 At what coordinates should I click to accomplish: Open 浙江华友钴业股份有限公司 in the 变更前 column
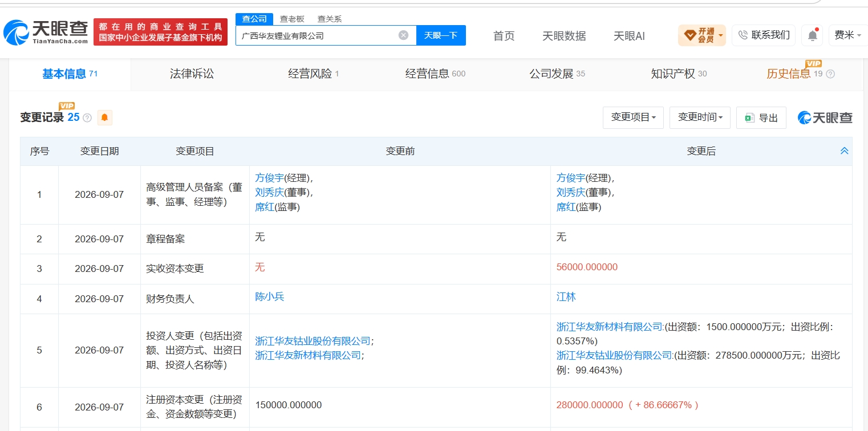tap(313, 341)
